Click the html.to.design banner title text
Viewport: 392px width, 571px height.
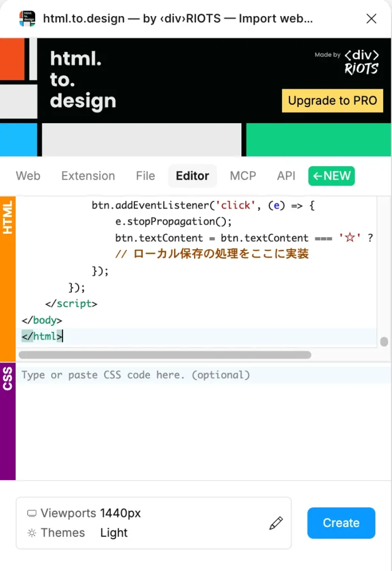pos(83,79)
